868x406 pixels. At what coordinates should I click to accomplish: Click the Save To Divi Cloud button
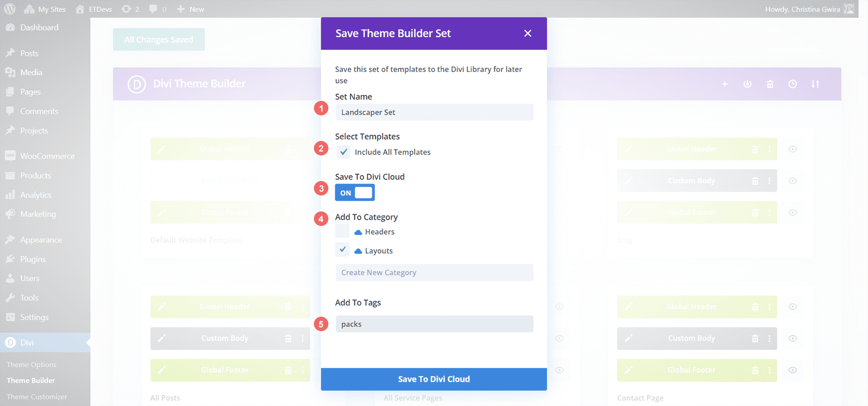[x=434, y=379]
